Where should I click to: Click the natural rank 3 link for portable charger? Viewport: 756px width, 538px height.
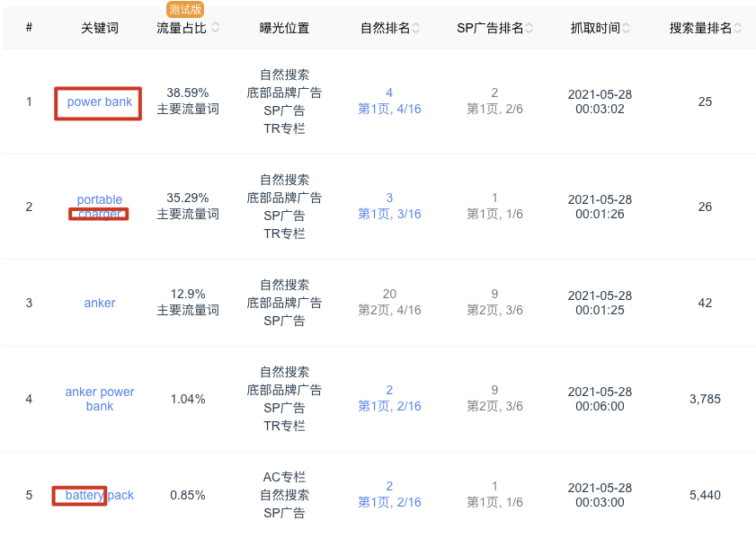388,199
